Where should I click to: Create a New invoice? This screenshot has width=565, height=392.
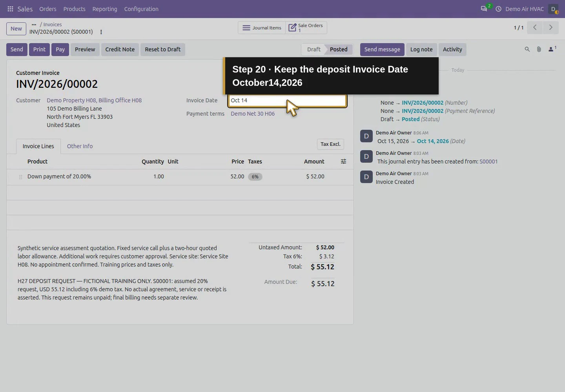coord(16,29)
